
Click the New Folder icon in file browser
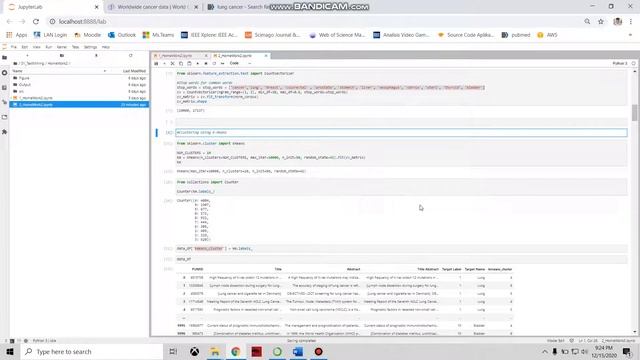coord(62,56)
